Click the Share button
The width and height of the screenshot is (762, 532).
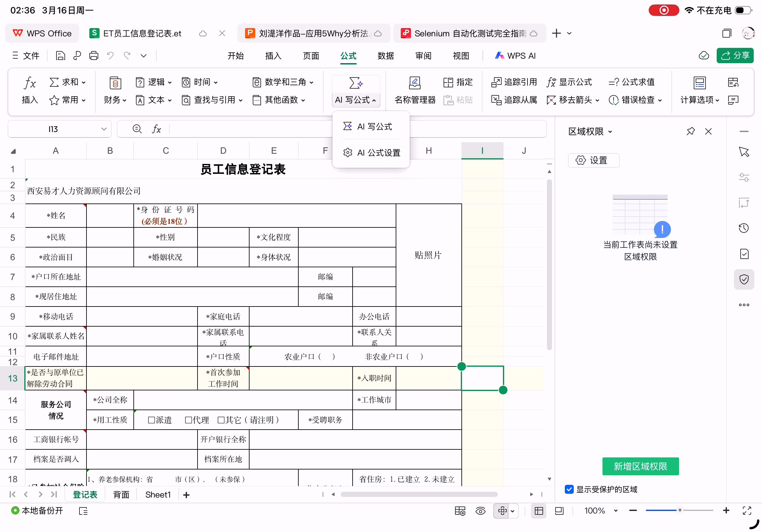tap(735, 56)
